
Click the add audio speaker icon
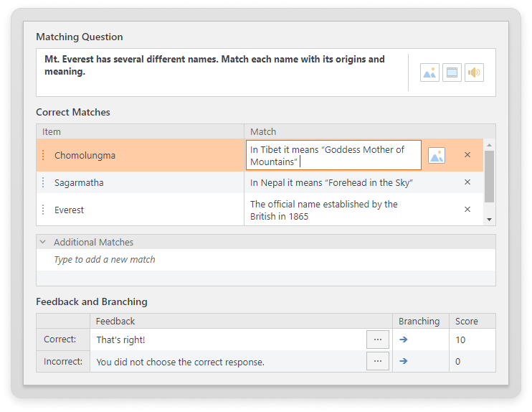[474, 72]
